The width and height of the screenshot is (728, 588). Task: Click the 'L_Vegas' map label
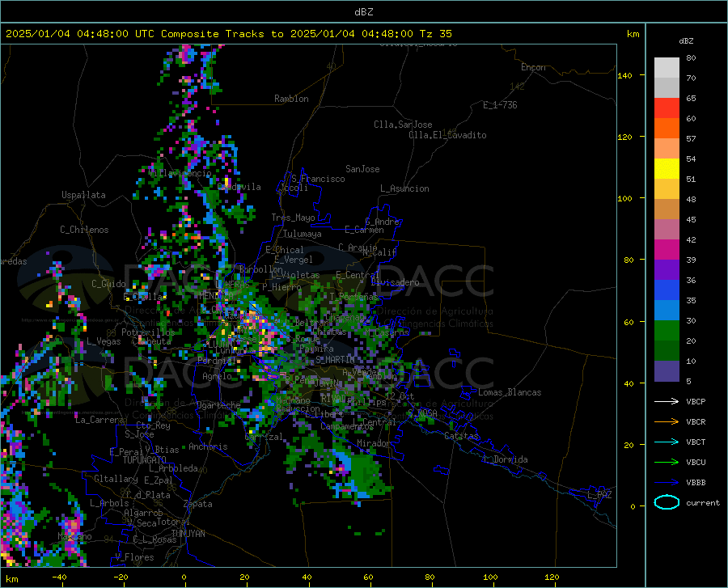coord(104,341)
